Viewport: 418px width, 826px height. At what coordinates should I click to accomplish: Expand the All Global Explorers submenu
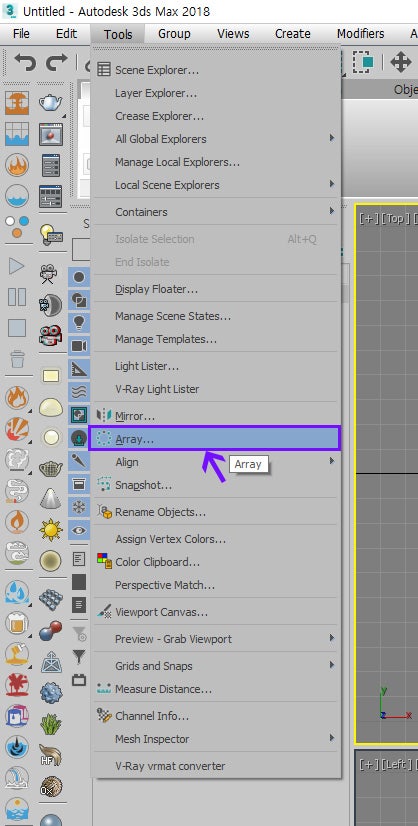coord(216,139)
